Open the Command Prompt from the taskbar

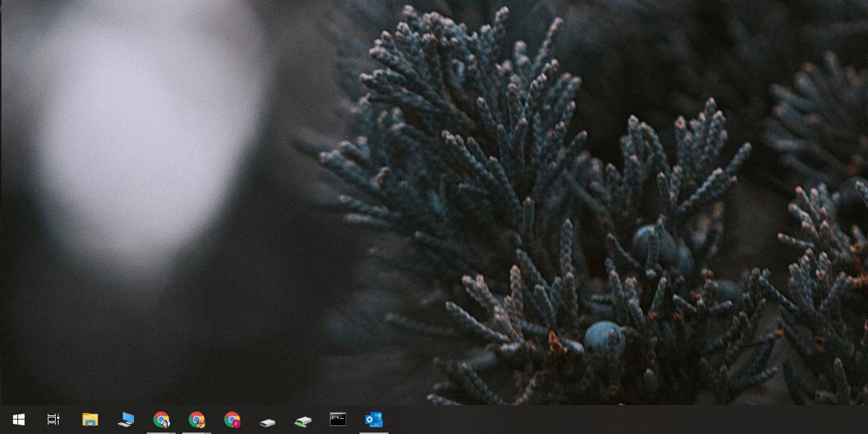tap(338, 420)
